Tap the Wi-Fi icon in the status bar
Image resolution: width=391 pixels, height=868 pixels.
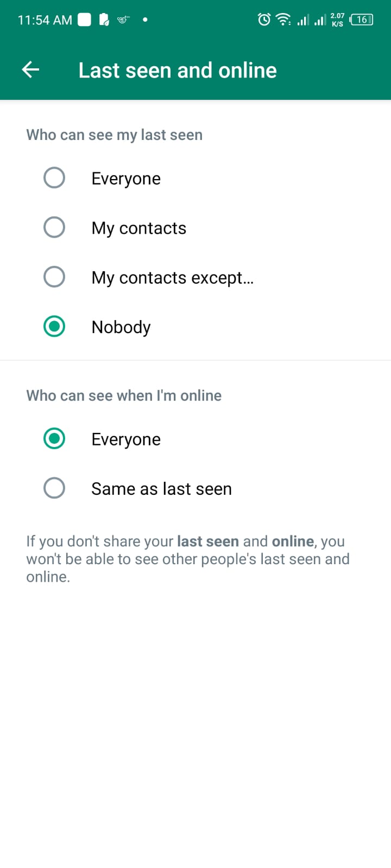point(283,20)
